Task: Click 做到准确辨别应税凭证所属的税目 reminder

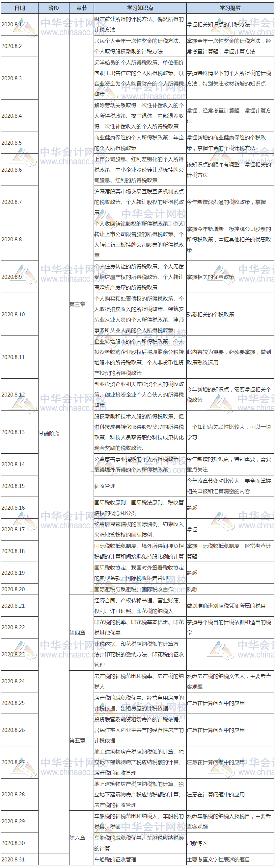Action: [230, 606]
